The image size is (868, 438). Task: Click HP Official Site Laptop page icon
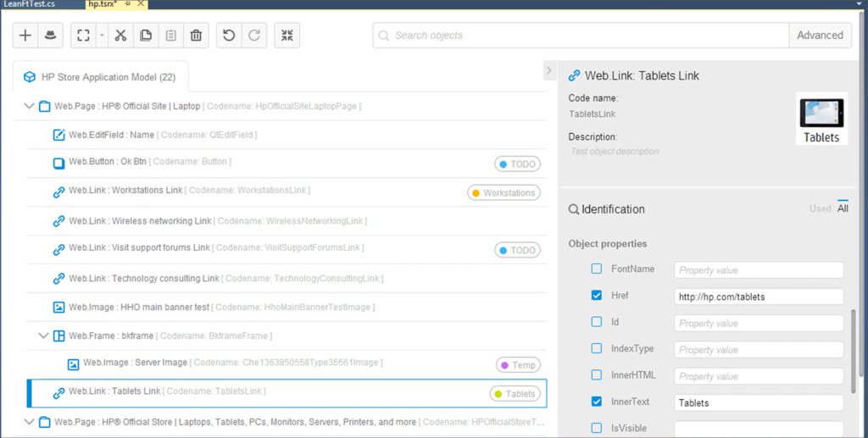click(45, 106)
